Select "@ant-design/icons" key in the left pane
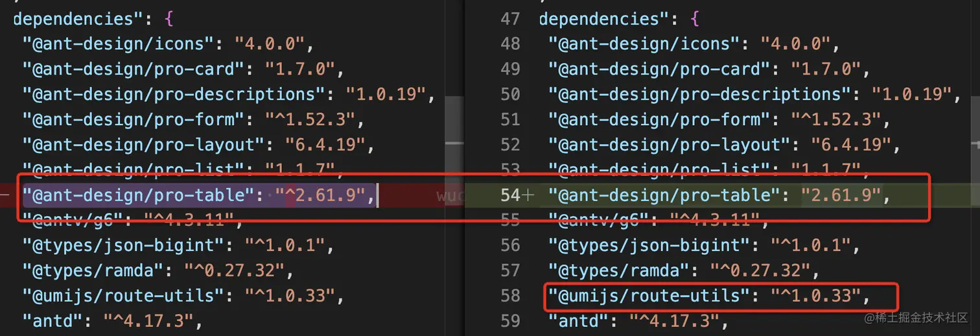Image resolution: width=980 pixels, height=336 pixels. (x=119, y=44)
